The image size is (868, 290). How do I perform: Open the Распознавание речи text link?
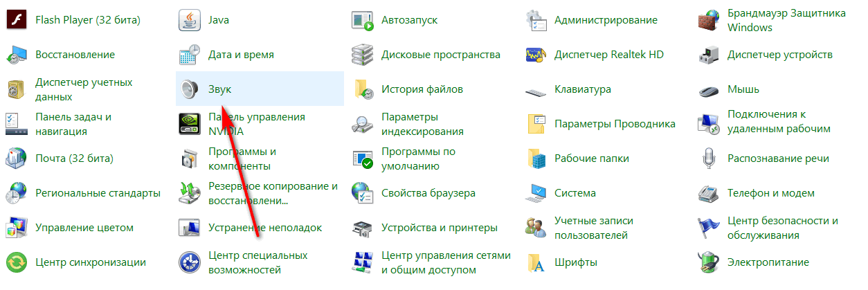coord(778,158)
